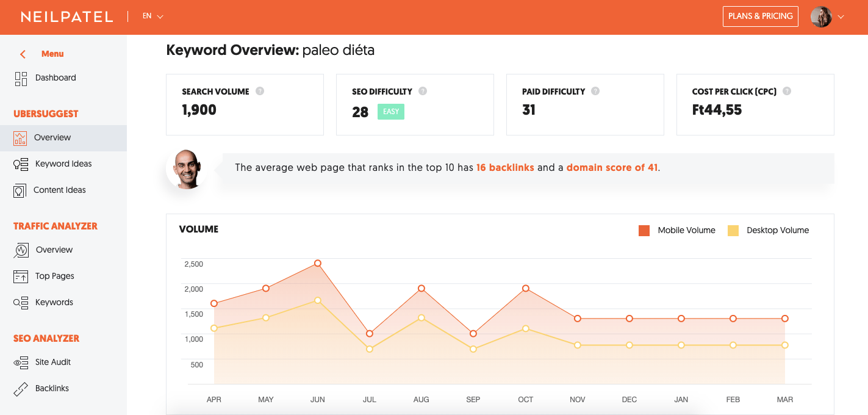Select the DEC mobile volume data point

tap(629, 319)
